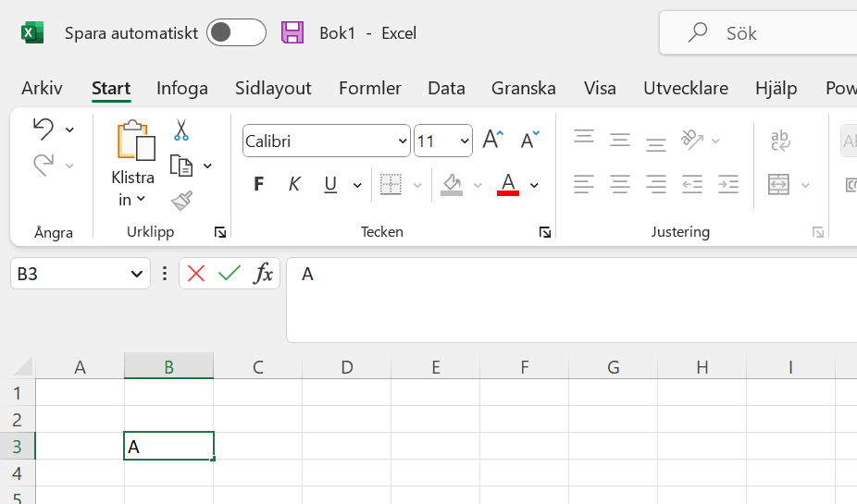This screenshot has width=857, height=504.
Task: Save the workbook with the purple disk icon
Action: tap(292, 32)
